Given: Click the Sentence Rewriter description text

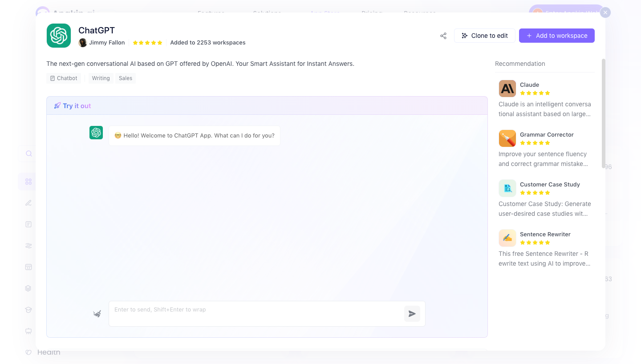Looking at the screenshot, I should [544, 259].
